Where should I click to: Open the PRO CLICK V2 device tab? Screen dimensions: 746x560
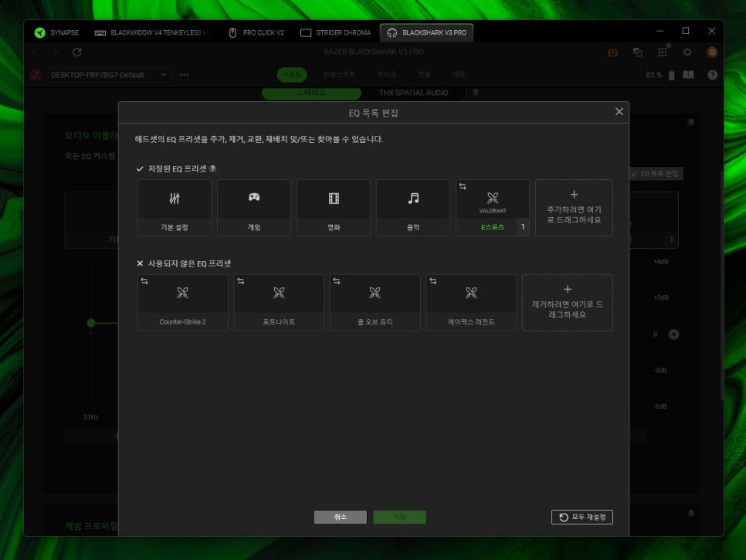pos(256,33)
